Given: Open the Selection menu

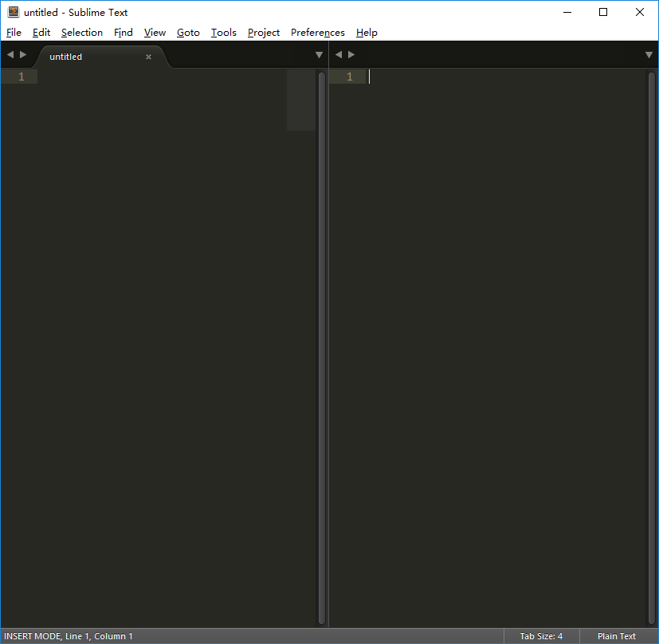Looking at the screenshot, I should point(82,33).
